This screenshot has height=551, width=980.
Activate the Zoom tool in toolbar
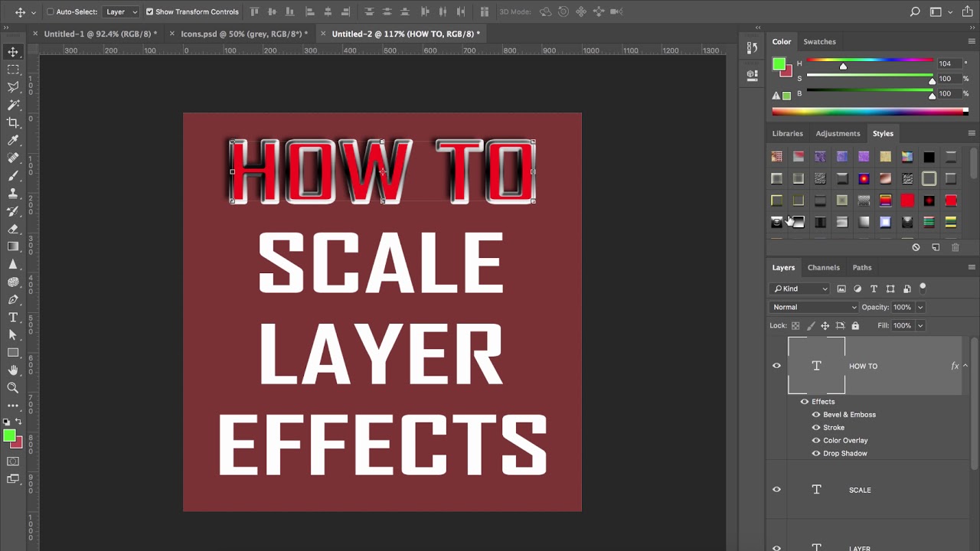(13, 387)
